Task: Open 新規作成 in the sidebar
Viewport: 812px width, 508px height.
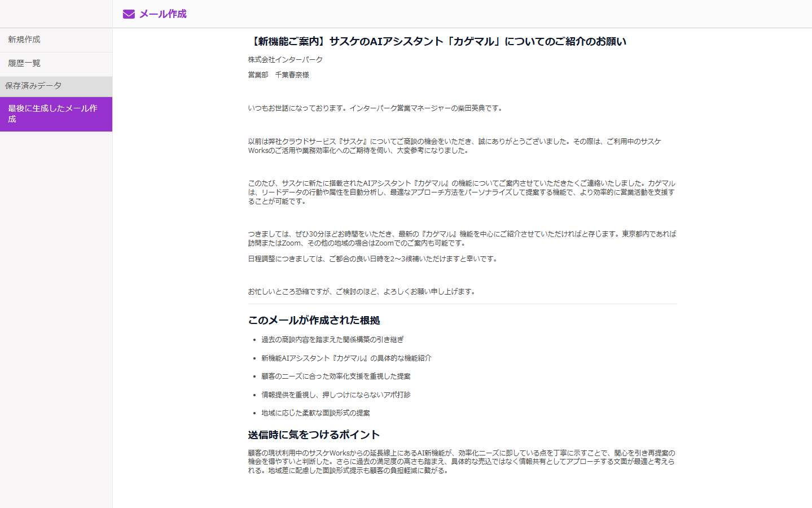Action: (x=24, y=40)
